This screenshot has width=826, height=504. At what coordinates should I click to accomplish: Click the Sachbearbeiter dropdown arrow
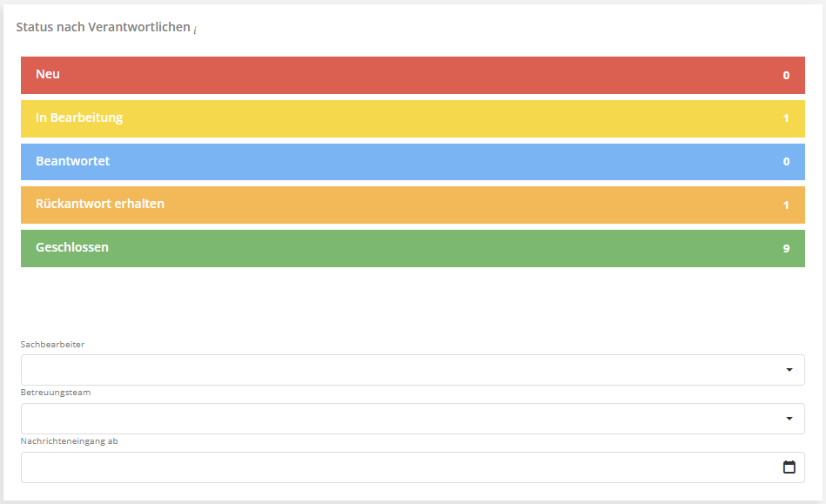789,370
